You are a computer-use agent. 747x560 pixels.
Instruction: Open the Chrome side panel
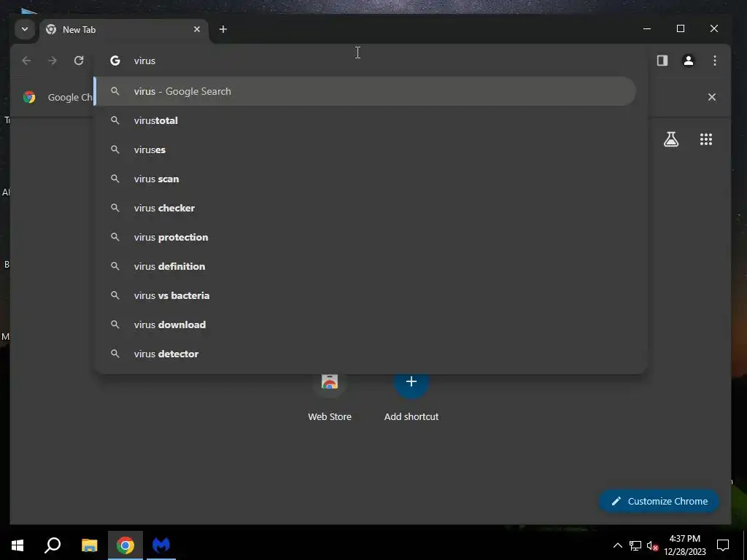pos(662,61)
